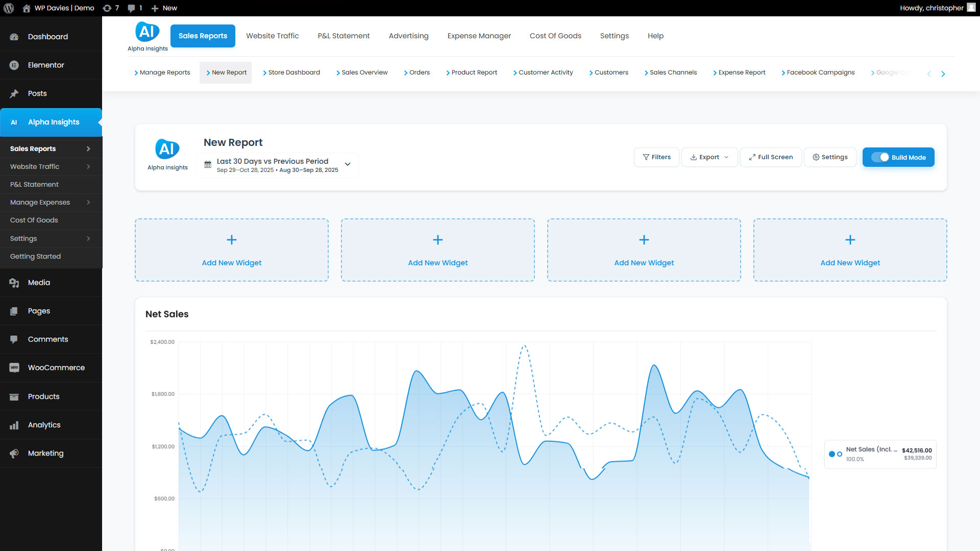Open the Analytics bar chart icon
This screenshot has width=980, height=551.
pyautogui.click(x=14, y=425)
